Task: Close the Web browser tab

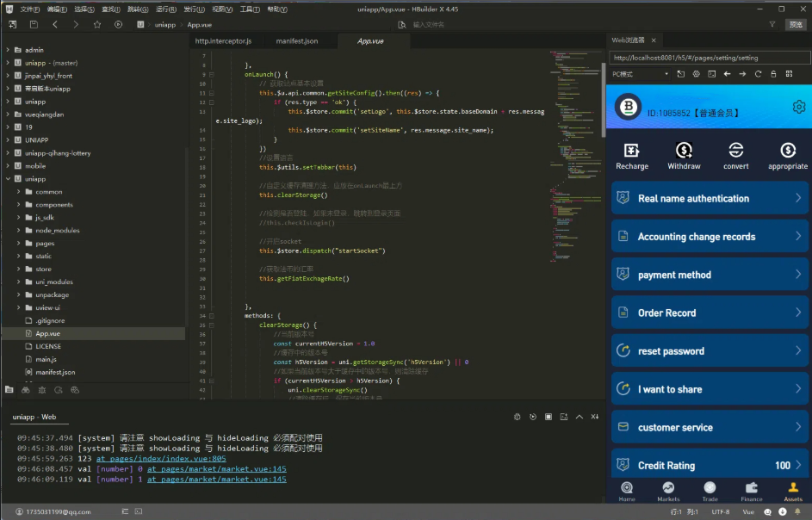Action: [654, 40]
